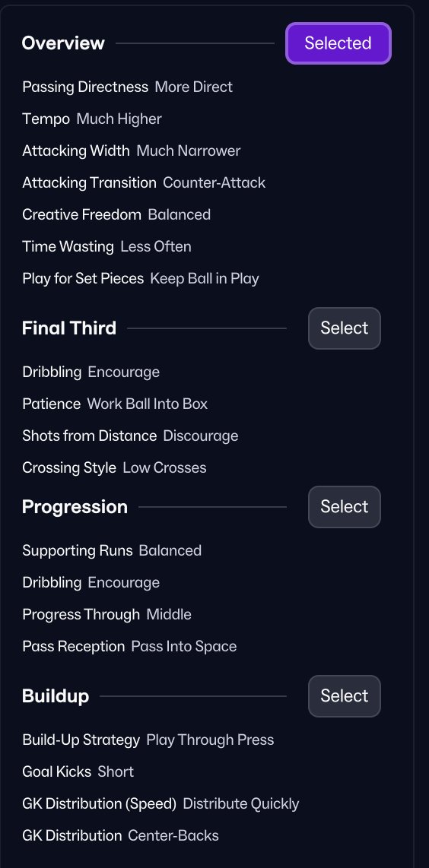The height and width of the screenshot is (868, 429).
Task: Click Play for Set Pieces setting
Action: [x=141, y=278]
